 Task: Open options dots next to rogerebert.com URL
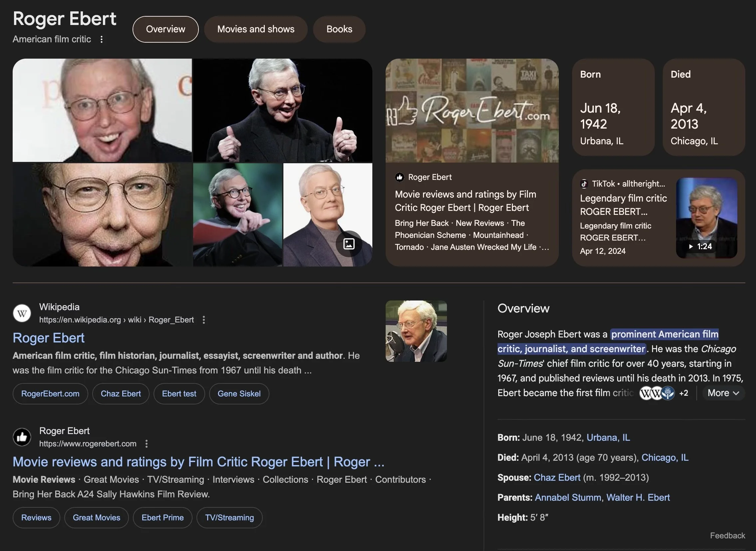coord(147,444)
